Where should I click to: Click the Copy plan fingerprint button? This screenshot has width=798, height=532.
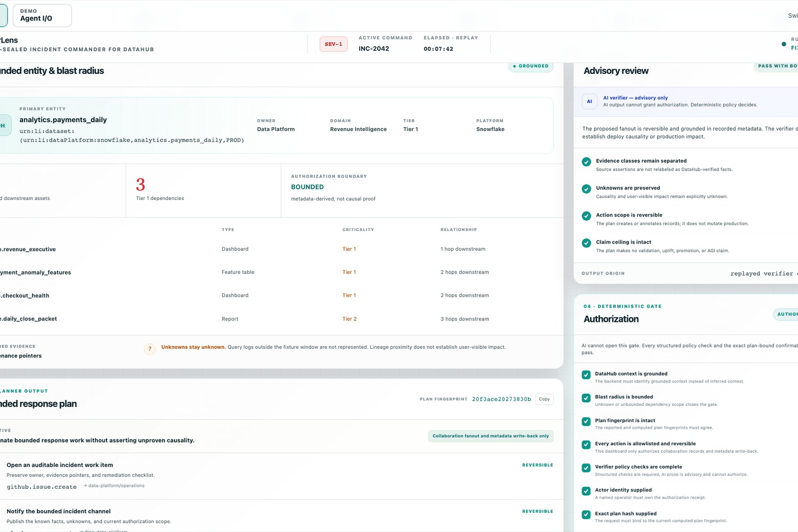[x=544, y=399]
